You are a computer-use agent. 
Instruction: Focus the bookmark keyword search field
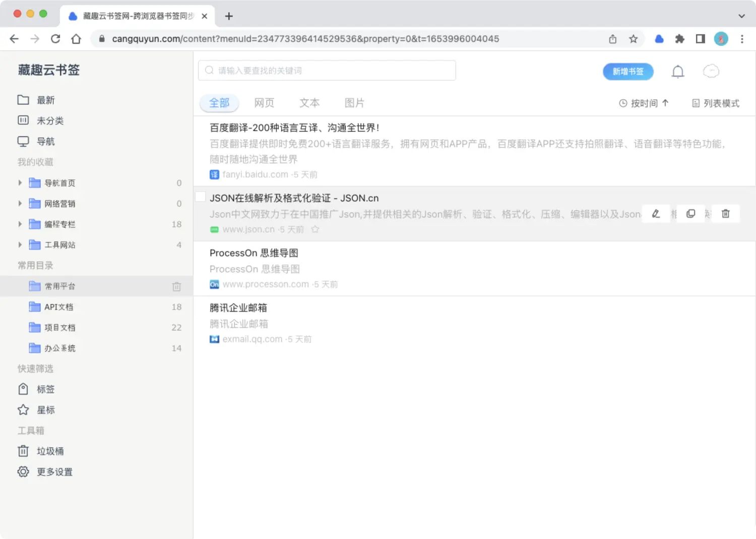[x=327, y=71]
